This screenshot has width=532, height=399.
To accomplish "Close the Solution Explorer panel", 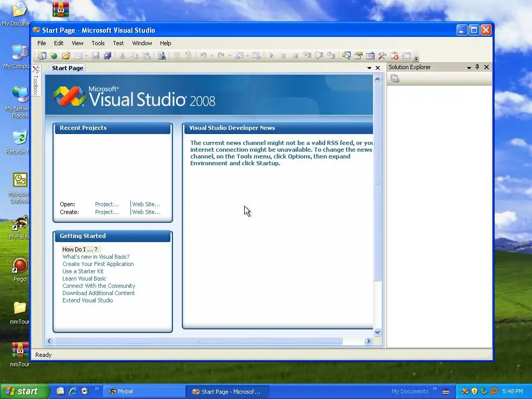I will (x=486, y=67).
